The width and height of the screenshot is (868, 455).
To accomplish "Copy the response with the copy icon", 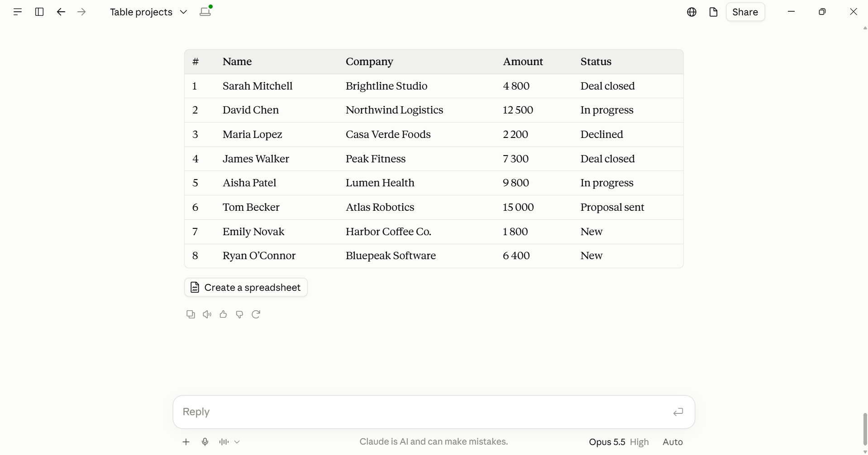I will [x=191, y=314].
